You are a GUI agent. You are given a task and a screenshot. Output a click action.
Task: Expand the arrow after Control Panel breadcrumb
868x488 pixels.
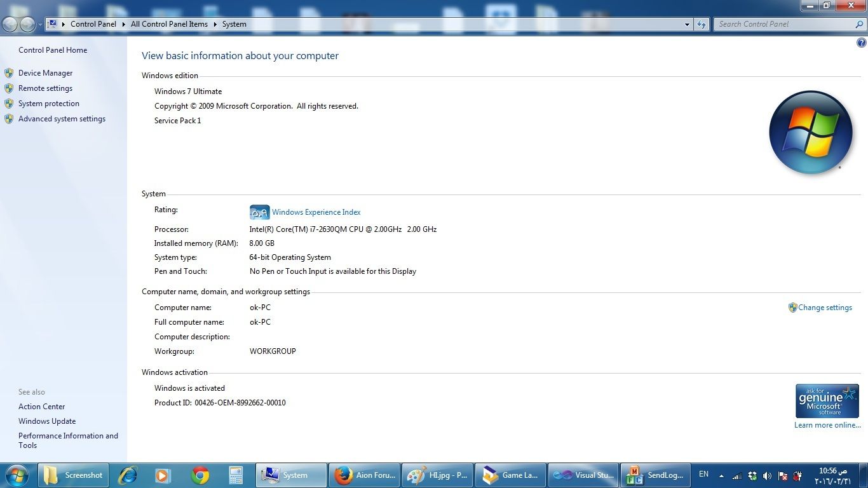click(x=123, y=24)
